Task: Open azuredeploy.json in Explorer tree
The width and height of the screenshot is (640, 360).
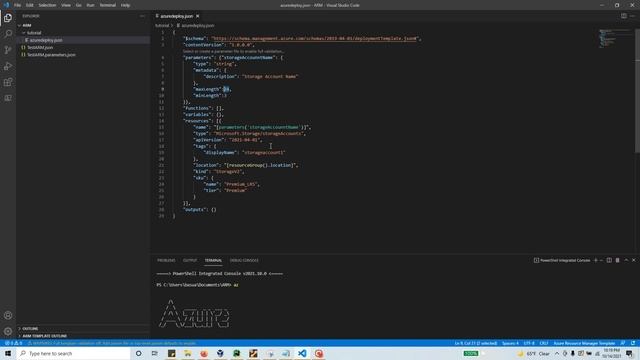Action: tap(46, 40)
